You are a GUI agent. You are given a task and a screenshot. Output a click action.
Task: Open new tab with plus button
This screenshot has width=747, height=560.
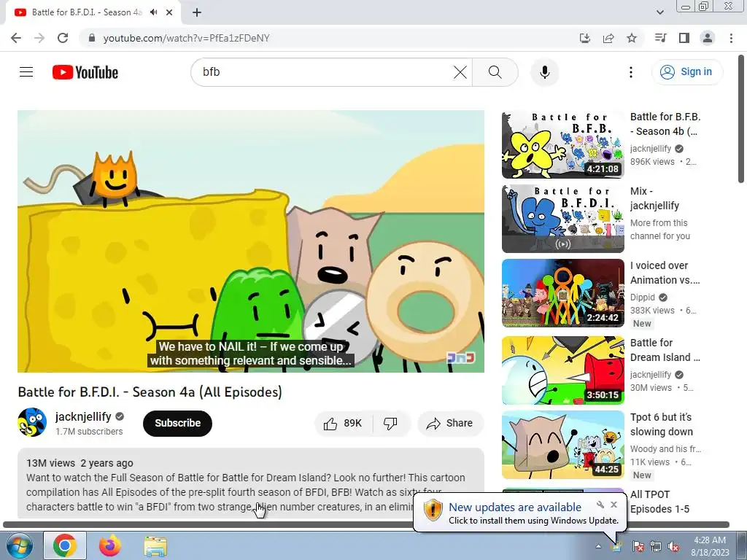click(x=197, y=12)
